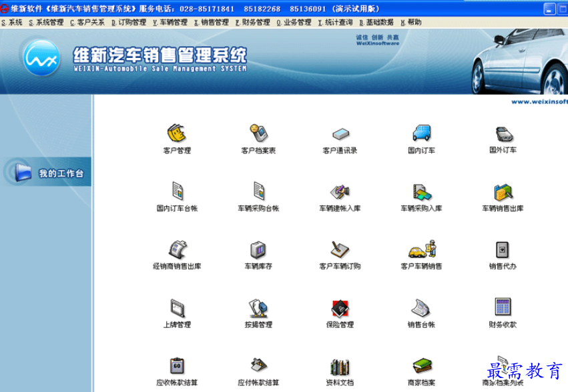The image size is (568, 392).
Task: Expand the 财务管理 menu
Action: [x=253, y=22]
